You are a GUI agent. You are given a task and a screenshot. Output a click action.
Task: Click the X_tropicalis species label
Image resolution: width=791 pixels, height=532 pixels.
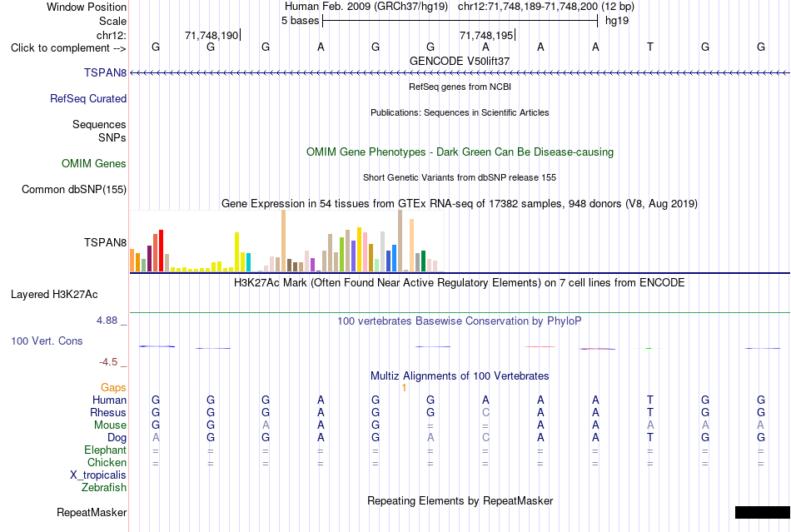click(x=98, y=475)
